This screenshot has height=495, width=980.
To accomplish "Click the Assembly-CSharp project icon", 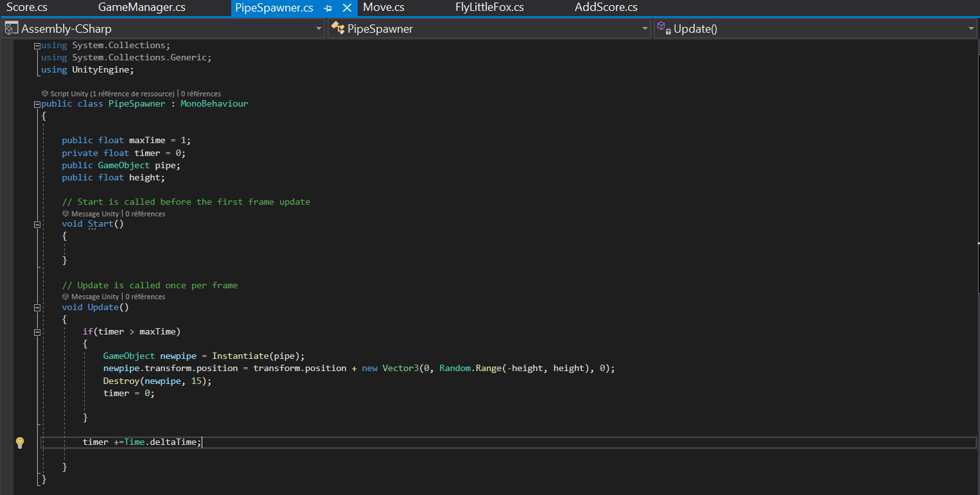I will coord(11,29).
